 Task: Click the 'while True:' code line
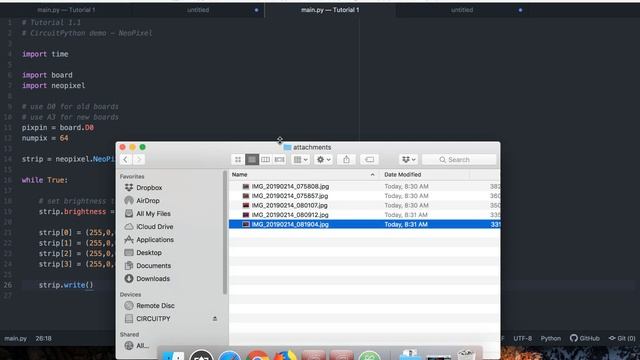click(45, 180)
